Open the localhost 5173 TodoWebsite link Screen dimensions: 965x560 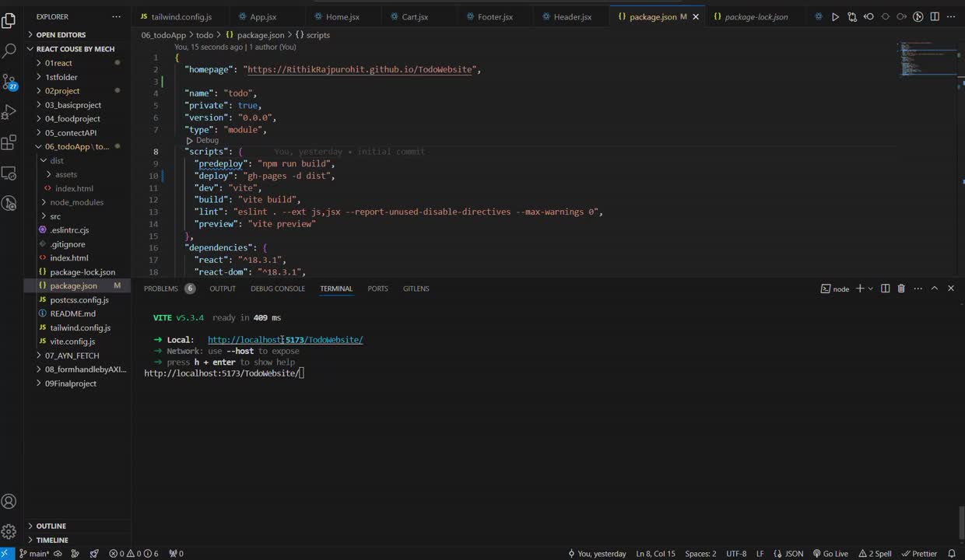click(285, 340)
